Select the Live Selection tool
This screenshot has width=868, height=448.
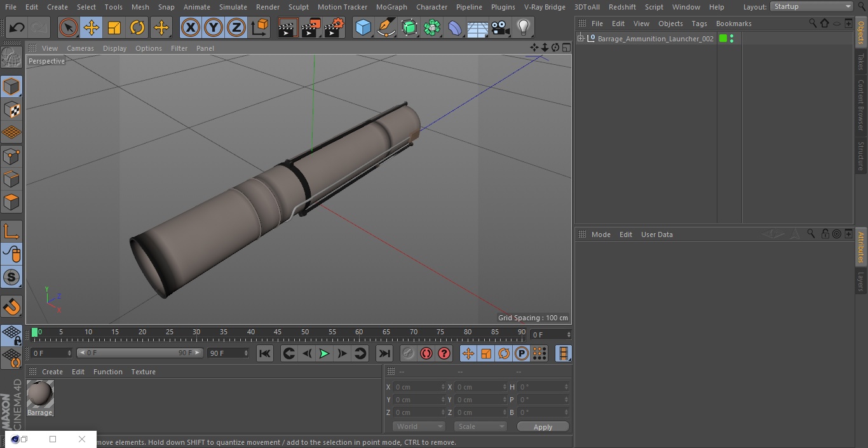click(69, 27)
